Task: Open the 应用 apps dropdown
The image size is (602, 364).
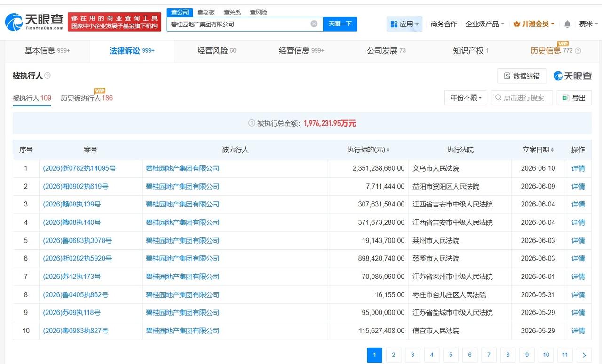Action: (404, 24)
